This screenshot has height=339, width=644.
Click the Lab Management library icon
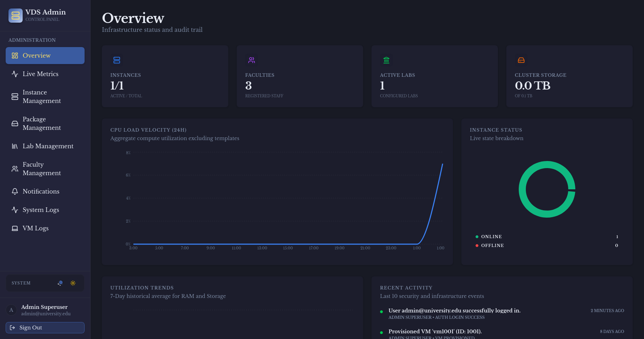15,146
